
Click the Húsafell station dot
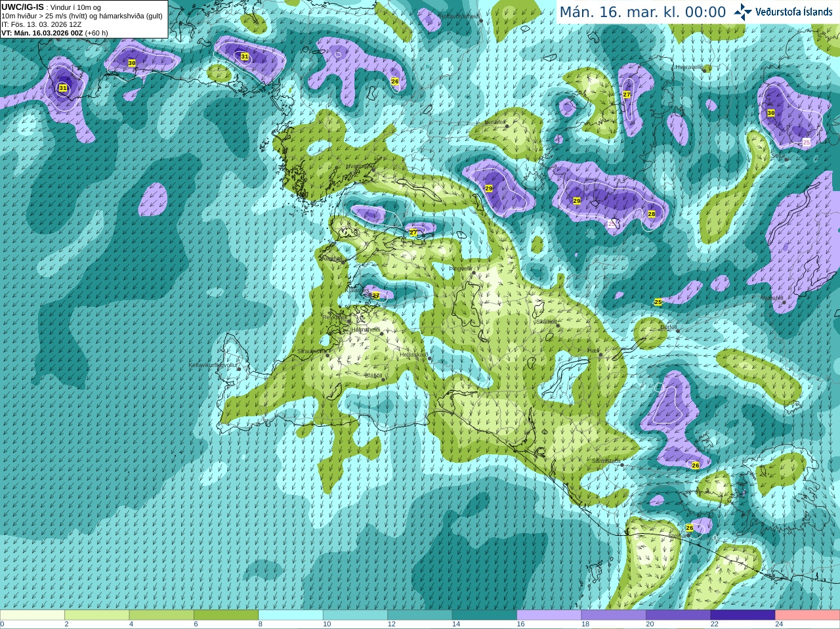pyautogui.click(x=507, y=126)
